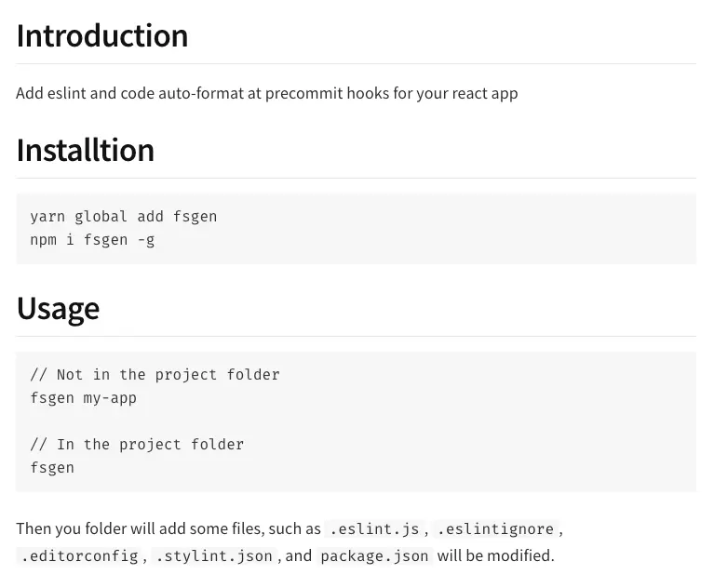
Task: Click the 'fsgen my-app' command line
Action: click(84, 398)
